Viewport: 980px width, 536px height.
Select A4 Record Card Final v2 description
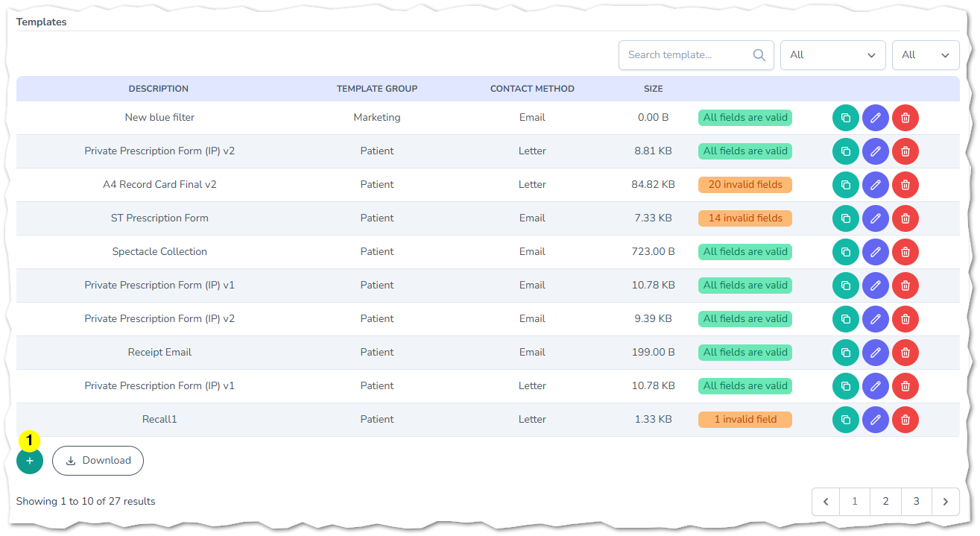tap(159, 185)
